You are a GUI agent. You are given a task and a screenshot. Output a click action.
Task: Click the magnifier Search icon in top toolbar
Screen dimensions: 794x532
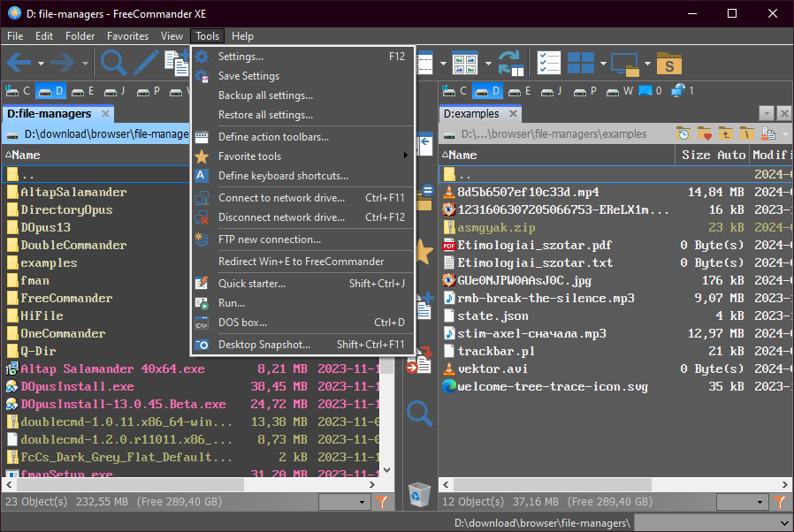coord(113,63)
